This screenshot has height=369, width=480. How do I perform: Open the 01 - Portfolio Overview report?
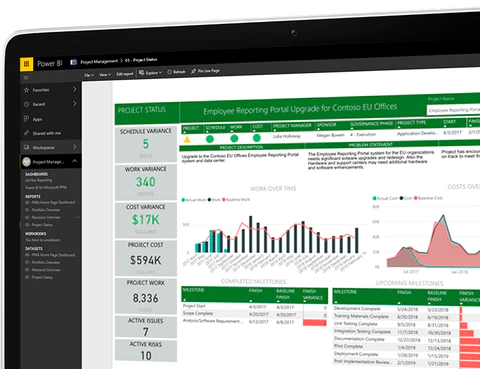[42, 210]
